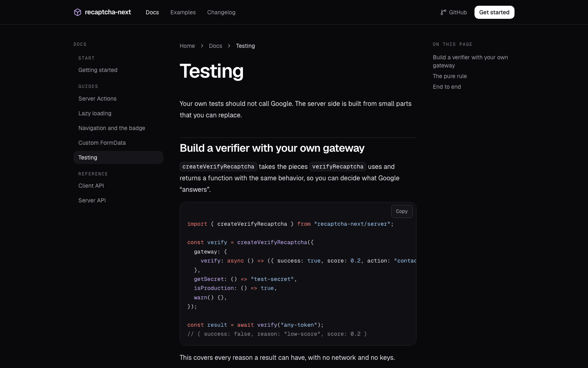
Task: Open the recaptcha-next home link
Action: pyautogui.click(x=102, y=12)
